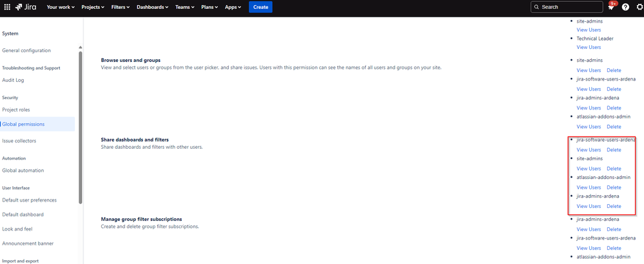Screen dimensions: 644x264
Task: Open Announcement banner in sidebar
Action: 28,243
